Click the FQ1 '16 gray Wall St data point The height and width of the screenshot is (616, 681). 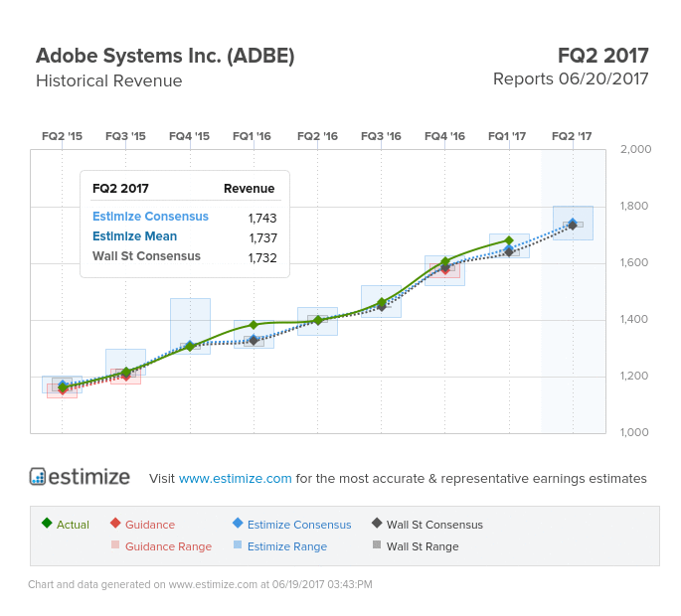(x=254, y=341)
